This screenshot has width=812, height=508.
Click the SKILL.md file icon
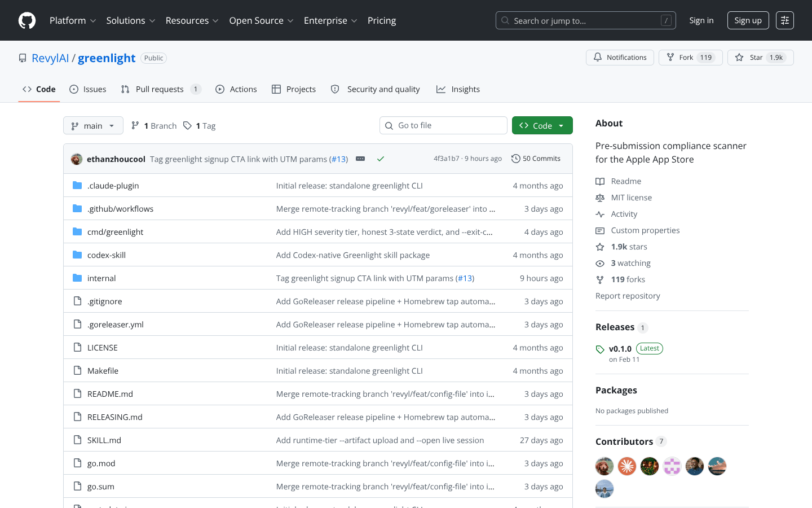pos(77,440)
